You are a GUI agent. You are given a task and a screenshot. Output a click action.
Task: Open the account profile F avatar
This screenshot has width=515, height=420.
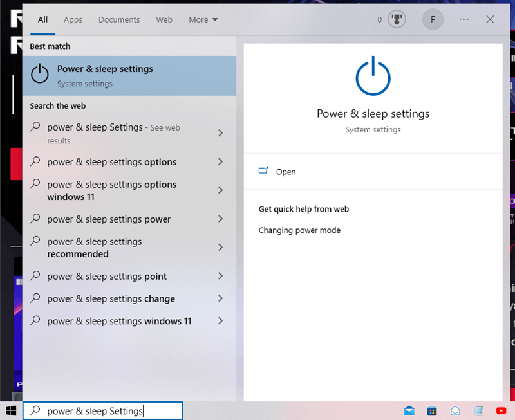pos(433,20)
